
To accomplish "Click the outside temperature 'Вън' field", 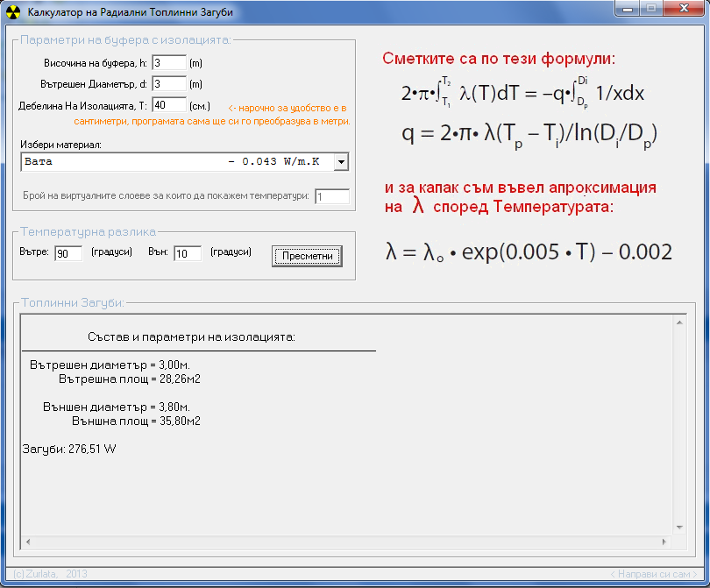I will click(187, 253).
